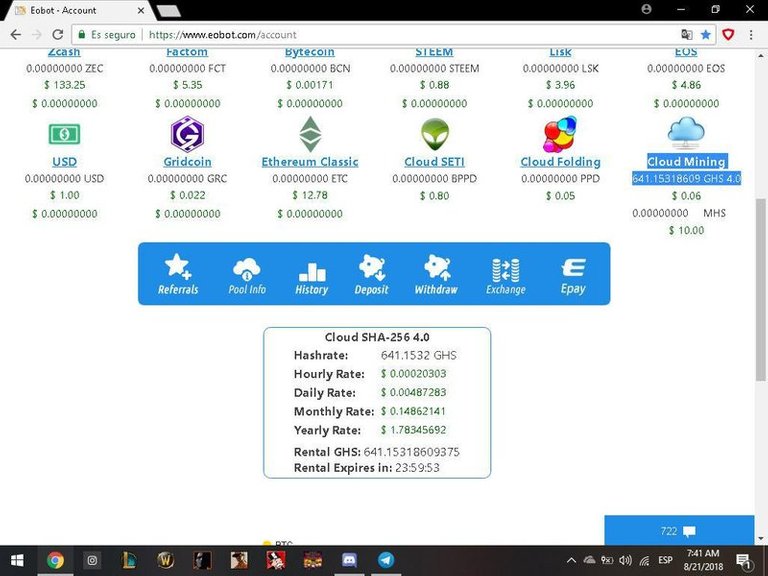
Task: Click the Cloud SHA-256 4.0 heading
Action: tap(377, 337)
